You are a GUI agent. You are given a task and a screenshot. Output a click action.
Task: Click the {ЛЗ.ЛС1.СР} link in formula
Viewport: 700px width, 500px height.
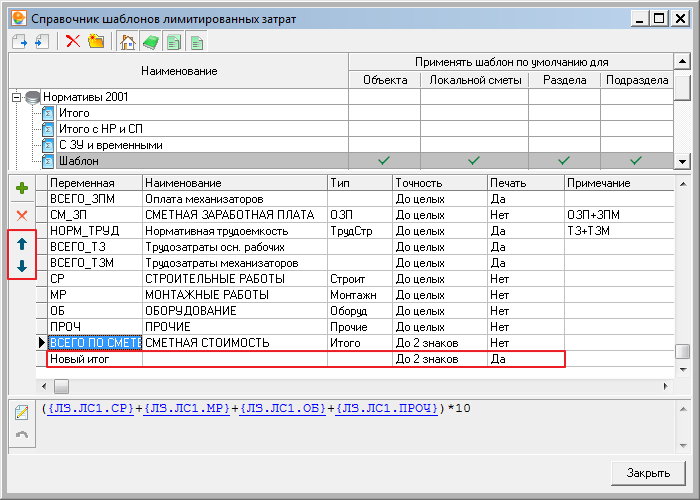point(91,408)
